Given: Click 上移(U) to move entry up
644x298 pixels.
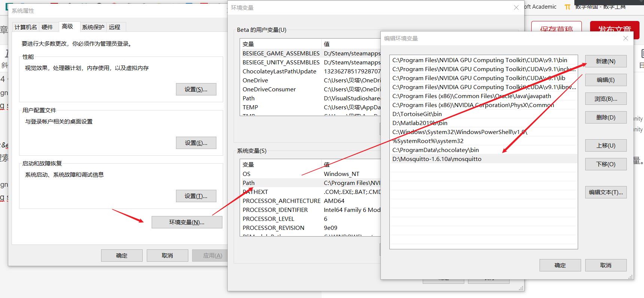Looking at the screenshot, I should click(606, 146).
